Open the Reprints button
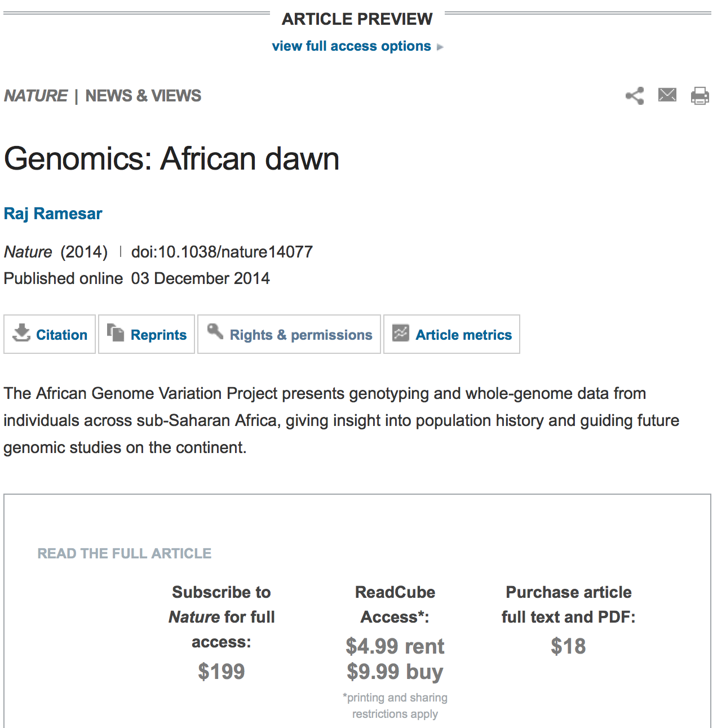726x728 pixels. [158, 335]
